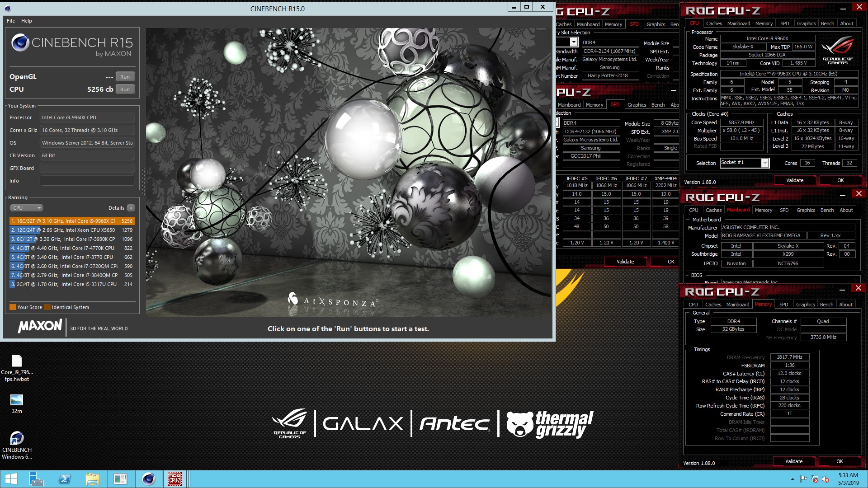868x488 pixels.
Task: Select the i7-3930K ranking entry
Action: tap(72, 239)
